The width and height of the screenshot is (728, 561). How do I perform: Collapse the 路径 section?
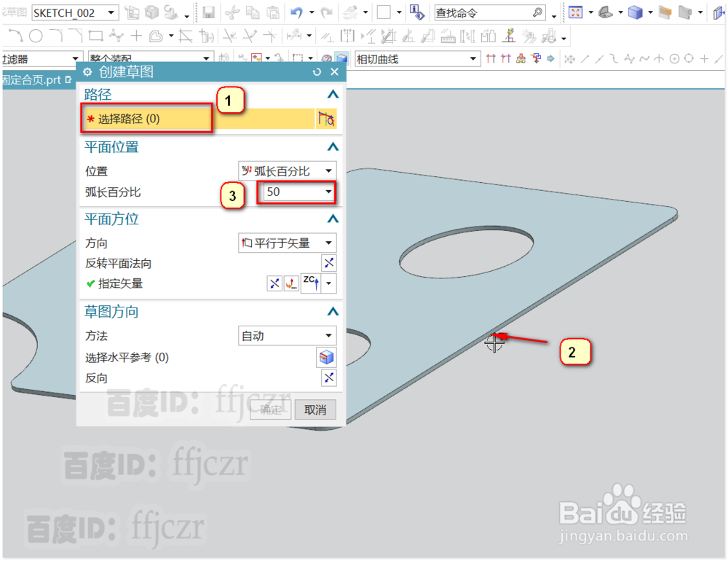333,94
